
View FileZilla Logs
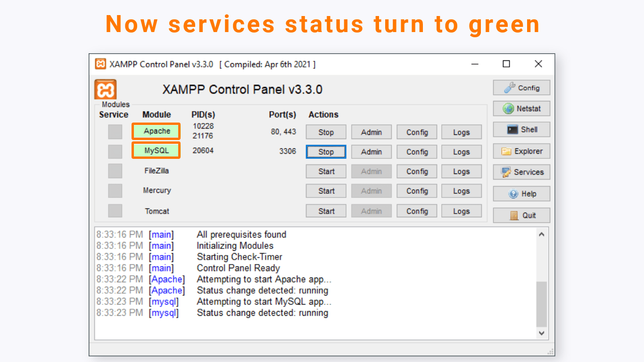[x=462, y=172]
